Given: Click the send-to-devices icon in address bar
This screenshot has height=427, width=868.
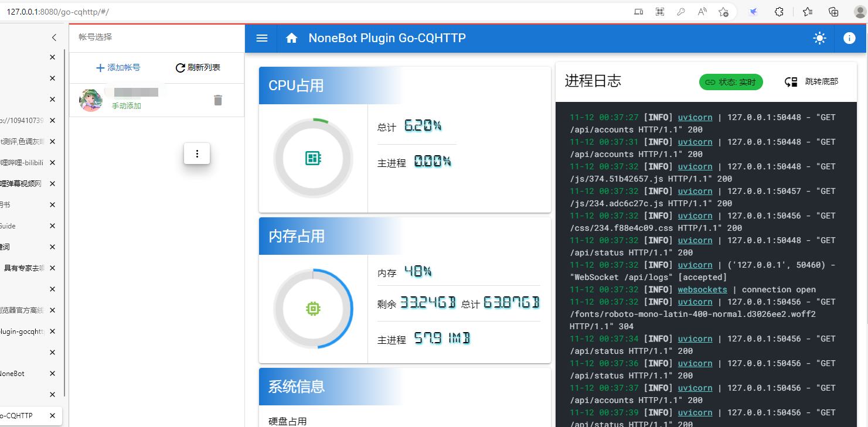Looking at the screenshot, I should pyautogui.click(x=638, y=12).
